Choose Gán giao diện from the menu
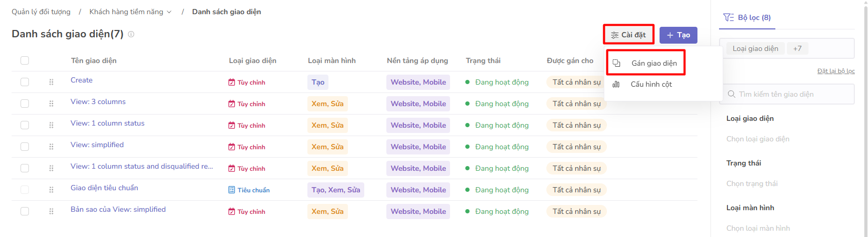Screen dimensions: 868x237 click(654, 63)
